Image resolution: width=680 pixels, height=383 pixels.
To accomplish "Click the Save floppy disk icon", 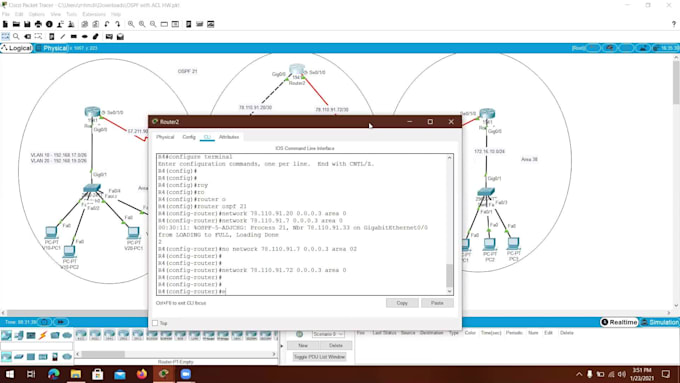I will click(x=27, y=24).
